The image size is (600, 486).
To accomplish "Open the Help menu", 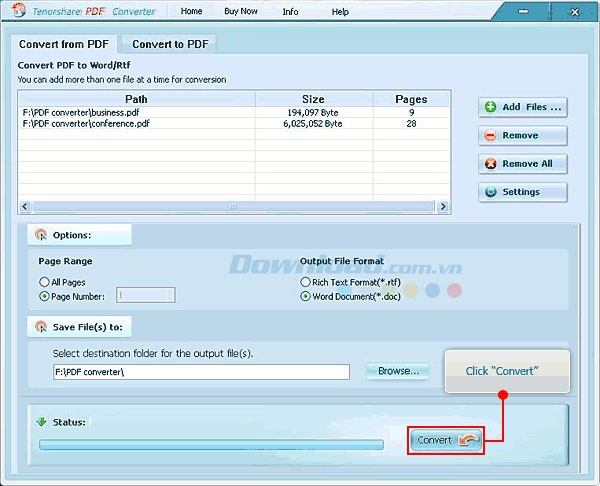I will (x=340, y=12).
